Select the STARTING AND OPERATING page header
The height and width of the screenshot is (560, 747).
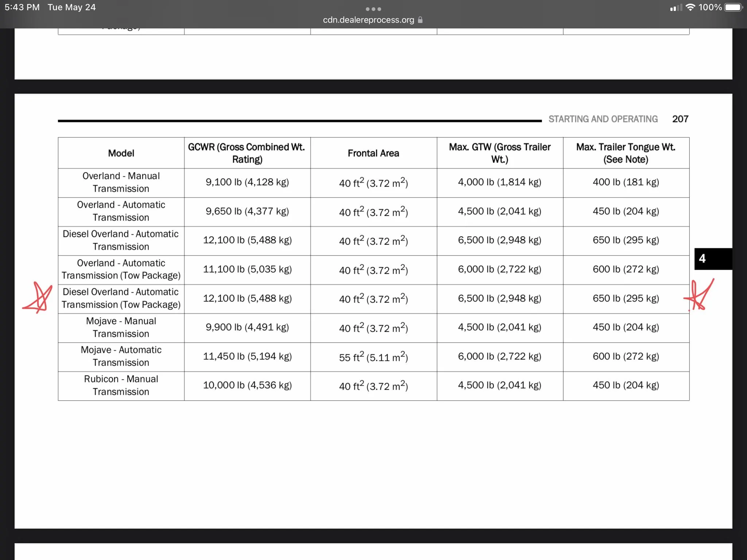[603, 119]
